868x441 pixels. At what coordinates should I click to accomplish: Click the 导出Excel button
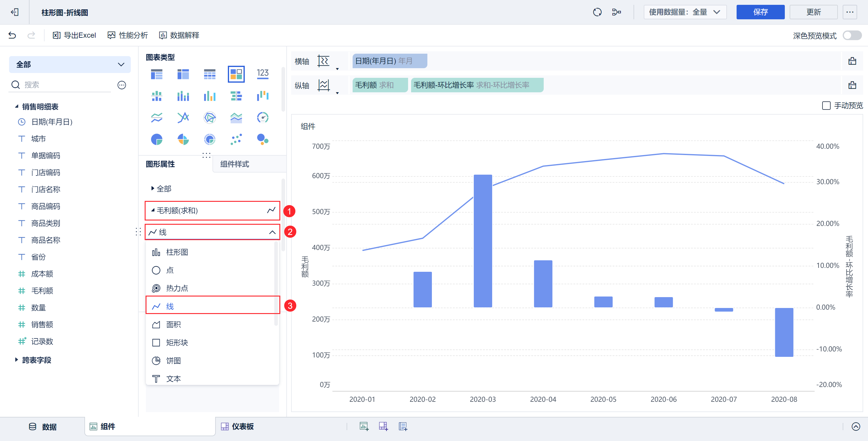74,35
